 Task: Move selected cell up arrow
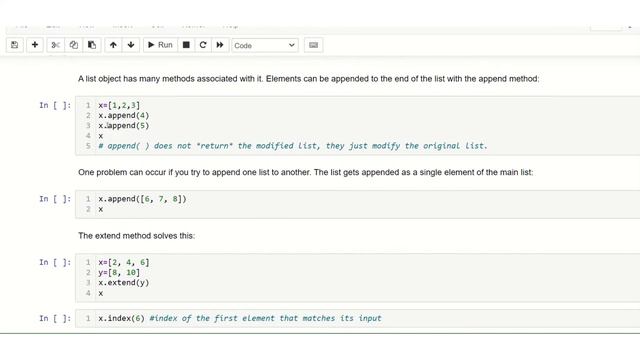pyautogui.click(x=113, y=45)
